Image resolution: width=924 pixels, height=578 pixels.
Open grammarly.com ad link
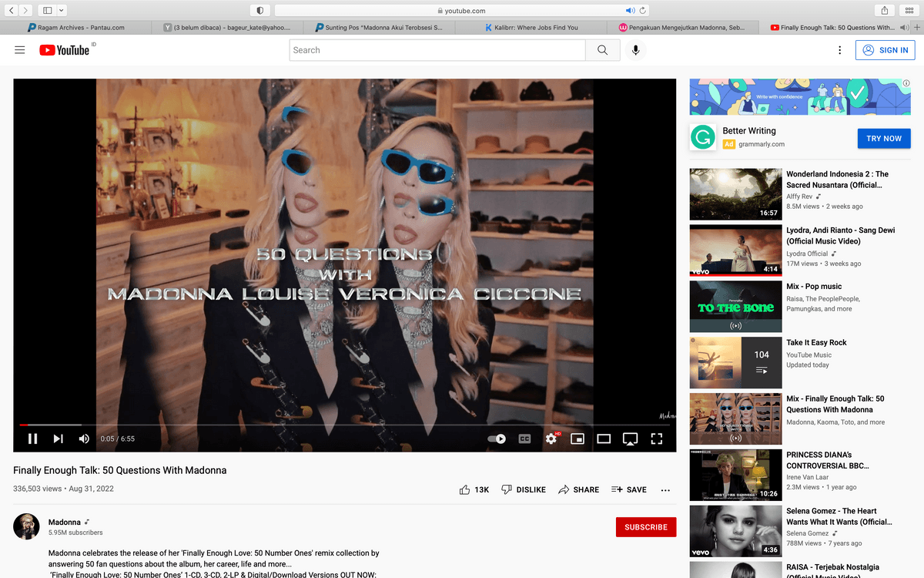coord(762,144)
